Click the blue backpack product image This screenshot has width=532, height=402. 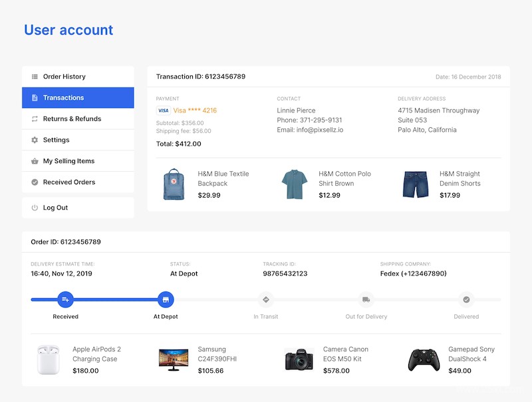click(174, 184)
